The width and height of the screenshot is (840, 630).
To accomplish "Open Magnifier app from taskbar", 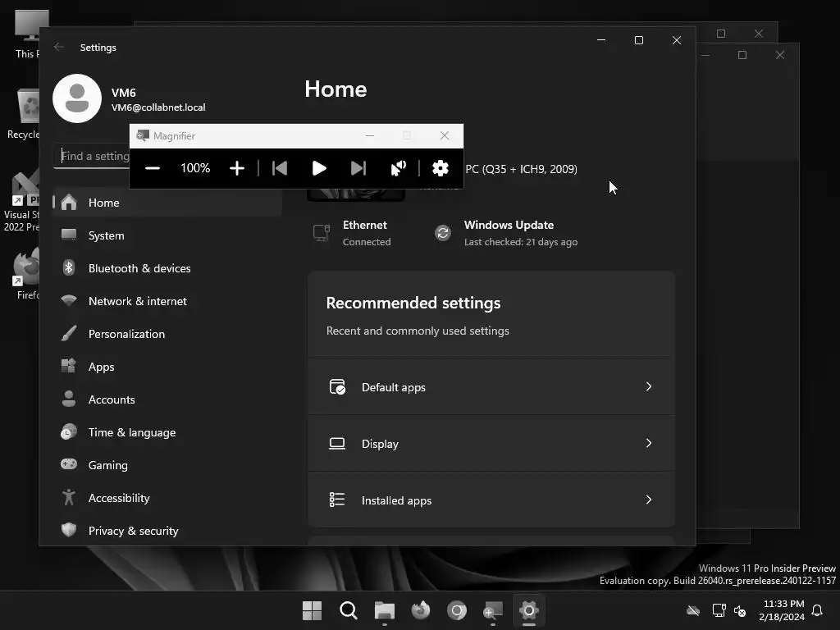I will point(493,610).
